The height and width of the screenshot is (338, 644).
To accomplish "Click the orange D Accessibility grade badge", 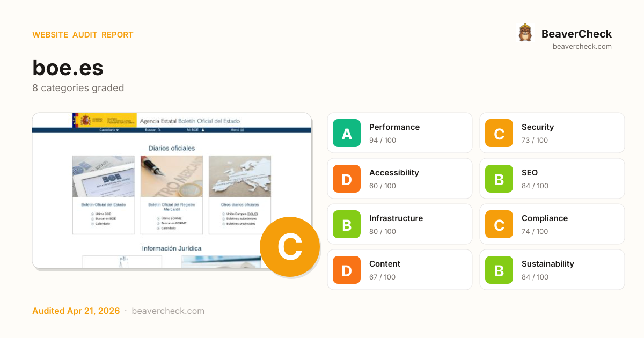I will [347, 179].
